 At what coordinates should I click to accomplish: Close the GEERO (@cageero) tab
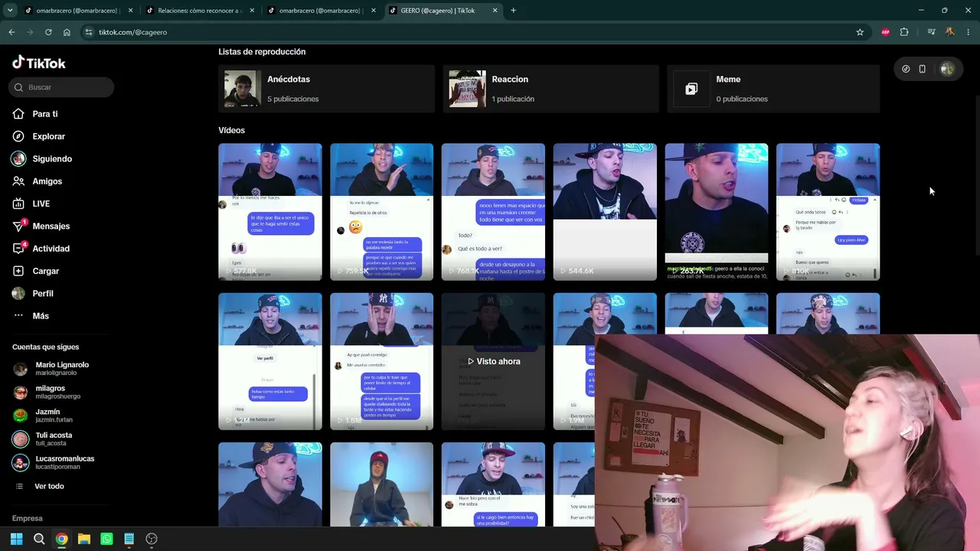[495, 11]
